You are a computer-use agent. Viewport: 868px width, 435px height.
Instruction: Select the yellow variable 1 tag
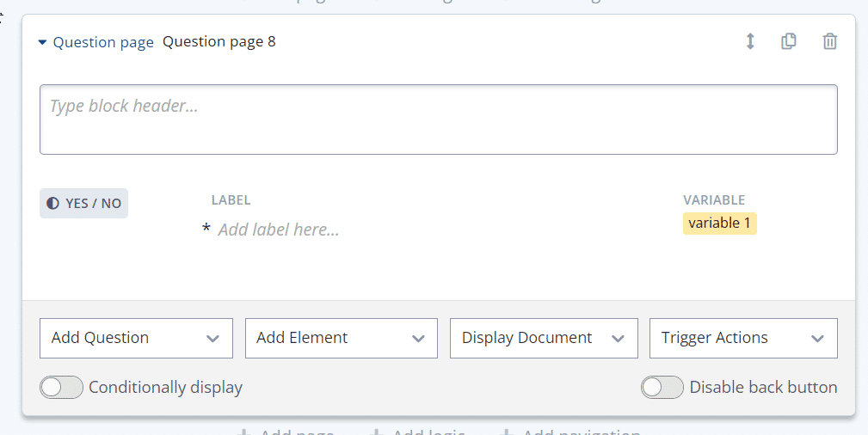[x=720, y=223]
